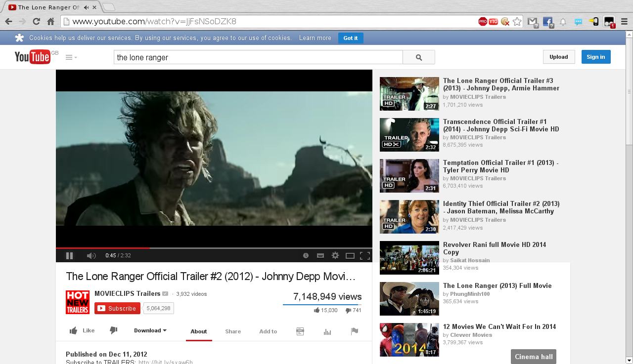Click the send-to-phone extension icon

click(594, 22)
